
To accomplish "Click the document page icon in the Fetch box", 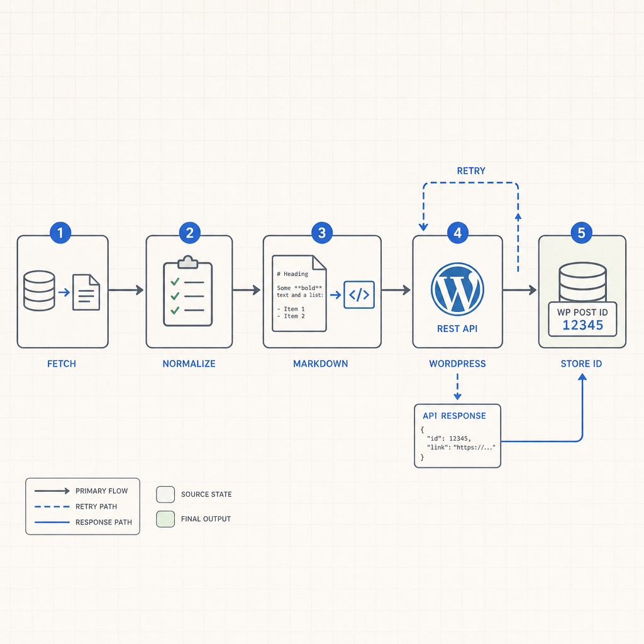I will pyautogui.click(x=86, y=292).
